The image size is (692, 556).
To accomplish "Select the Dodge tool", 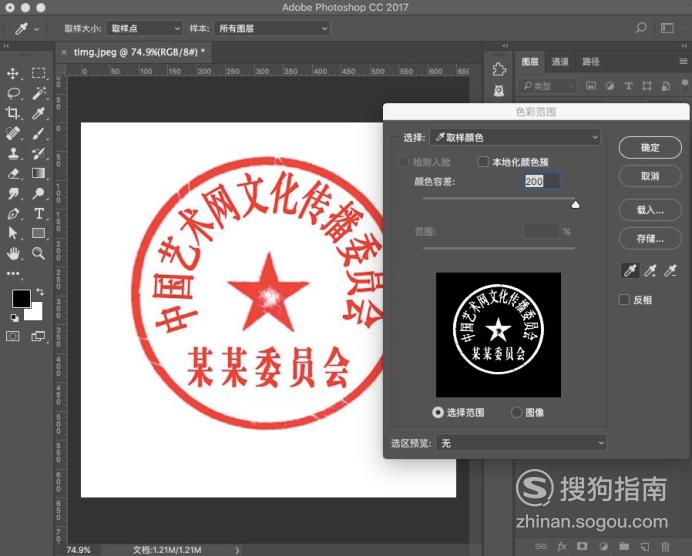I will (x=38, y=193).
